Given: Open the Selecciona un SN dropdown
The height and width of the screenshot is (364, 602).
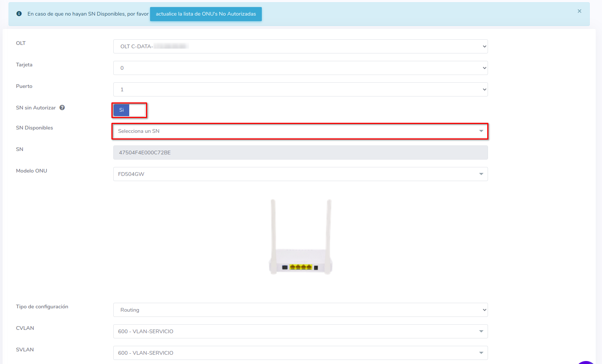Looking at the screenshot, I should coord(300,131).
